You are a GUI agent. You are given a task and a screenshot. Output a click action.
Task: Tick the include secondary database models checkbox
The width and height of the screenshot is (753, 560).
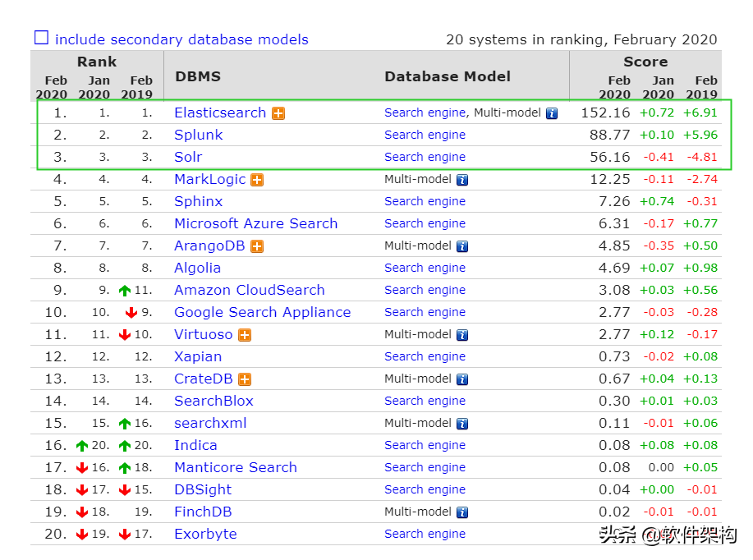tap(41, 38)
